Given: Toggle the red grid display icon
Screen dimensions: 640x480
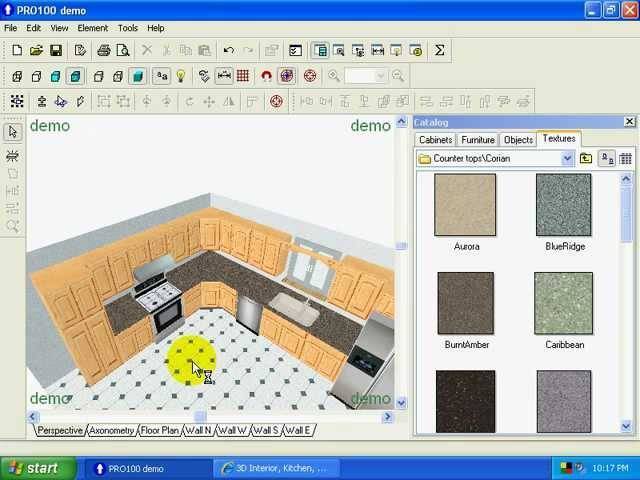Looking at the screenshot, I should click(x=243, y=76).
